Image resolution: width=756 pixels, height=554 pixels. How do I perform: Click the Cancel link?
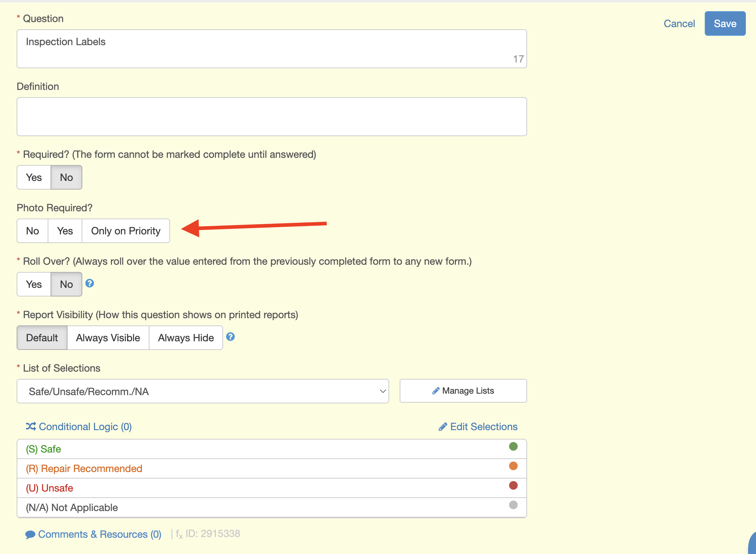[679, 23]
